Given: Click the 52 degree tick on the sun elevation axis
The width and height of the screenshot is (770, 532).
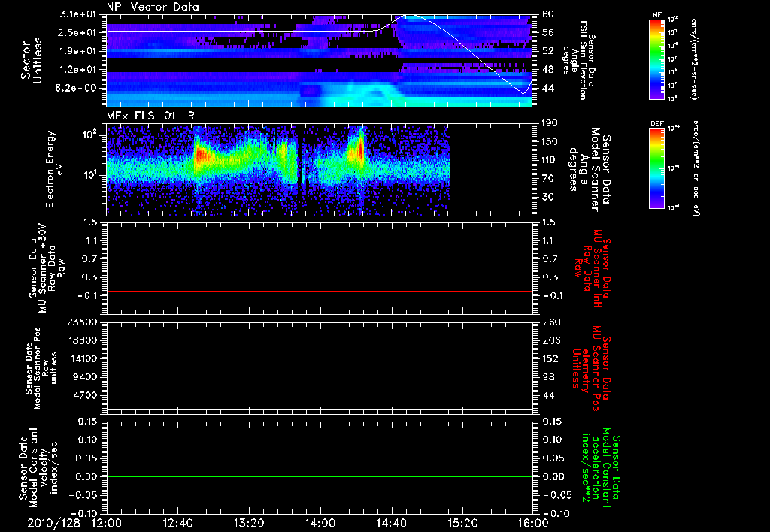Looking at the screenshot, I should pyautogui.click(x=548, y=51).
